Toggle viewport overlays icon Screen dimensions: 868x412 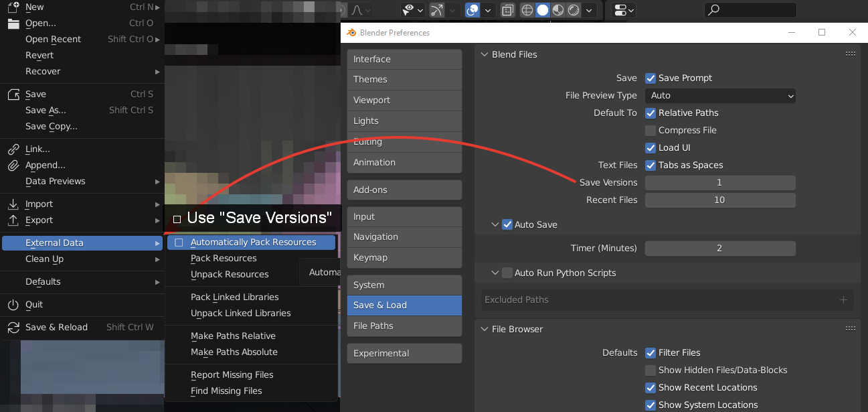(x=472, y=10)
